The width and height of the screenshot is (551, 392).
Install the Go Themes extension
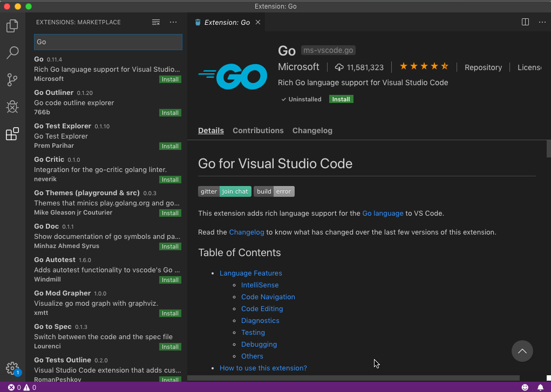point(170,213)
